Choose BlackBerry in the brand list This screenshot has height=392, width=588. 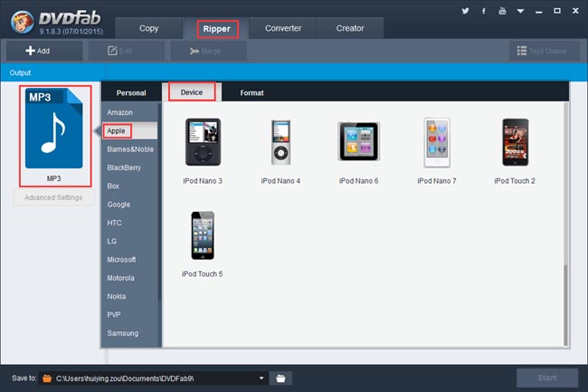pyautogui.click(x=129, y=167)
